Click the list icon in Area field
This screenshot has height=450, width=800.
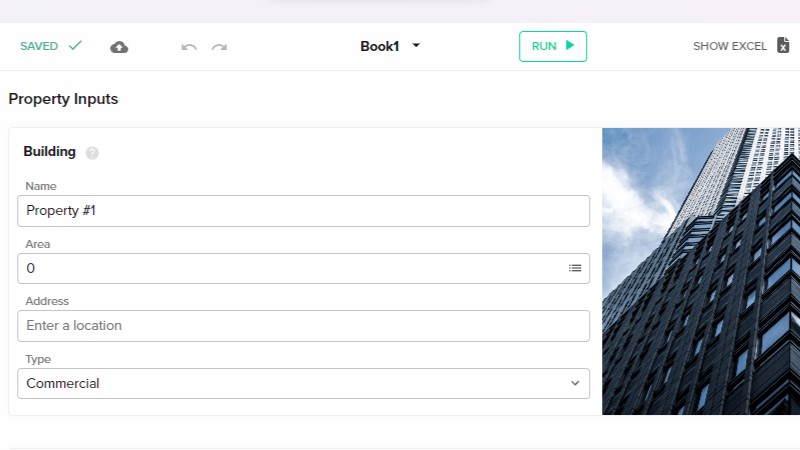tap(575, 268)
